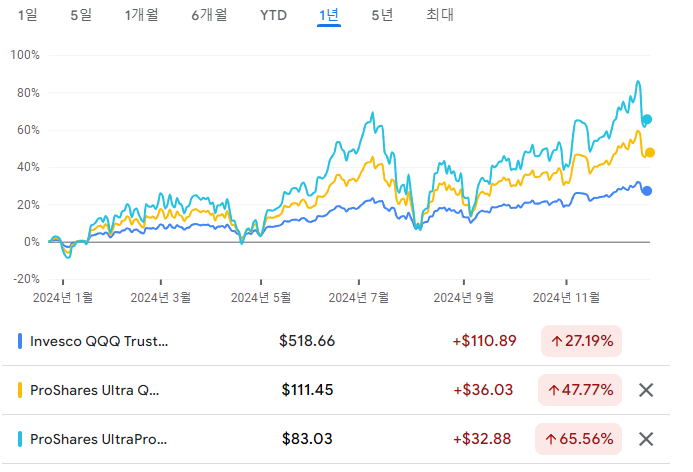Click the 2024년 1월 axis label
The width and height of the screenshot is (693, 472).
point(63,297)
